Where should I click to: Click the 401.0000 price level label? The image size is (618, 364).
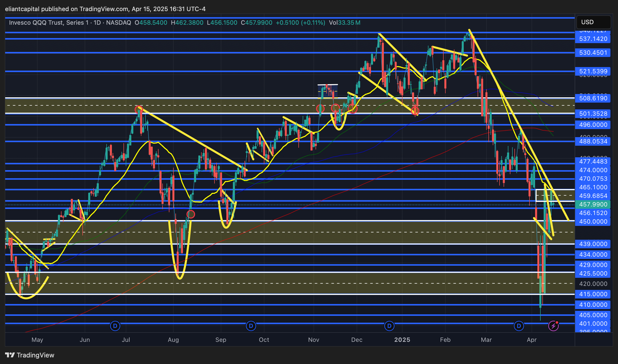coord(593,324)
